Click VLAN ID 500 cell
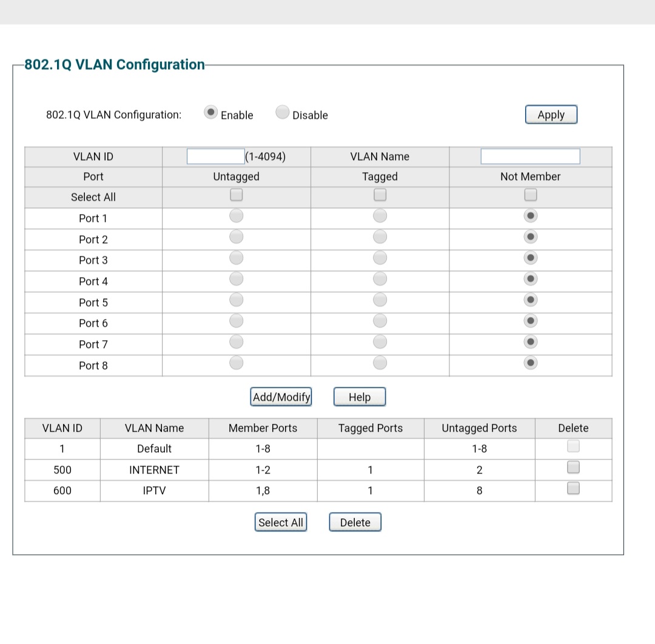 62,470
